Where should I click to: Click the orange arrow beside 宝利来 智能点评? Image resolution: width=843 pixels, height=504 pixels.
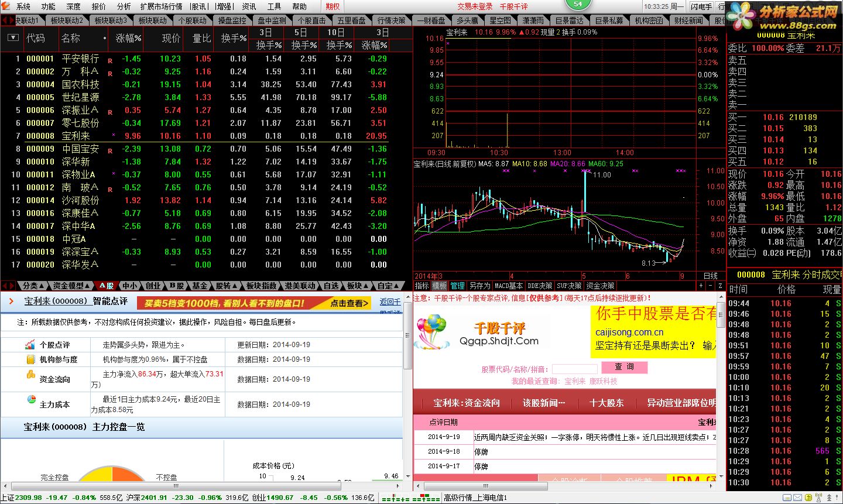(11, 301)
